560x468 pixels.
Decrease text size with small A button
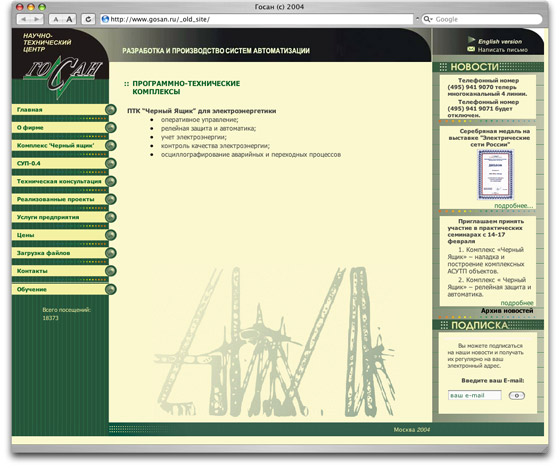click(x=56, y=19)
